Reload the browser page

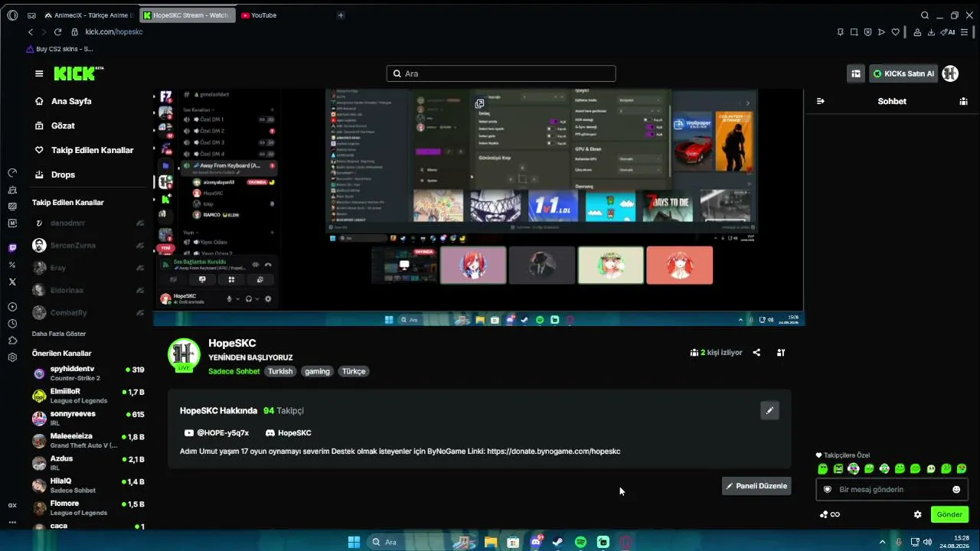pyautogui.click(x=57, y=32)
